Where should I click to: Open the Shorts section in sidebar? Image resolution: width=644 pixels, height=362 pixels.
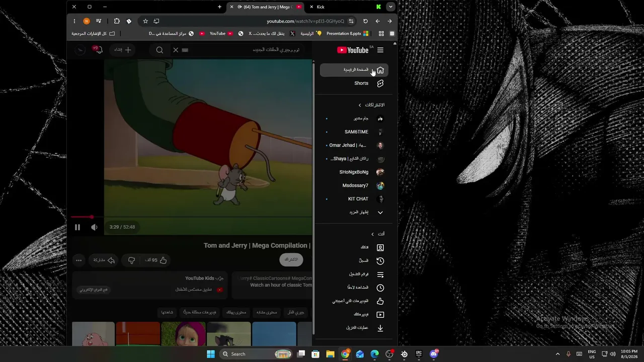[x=354, y=83]
